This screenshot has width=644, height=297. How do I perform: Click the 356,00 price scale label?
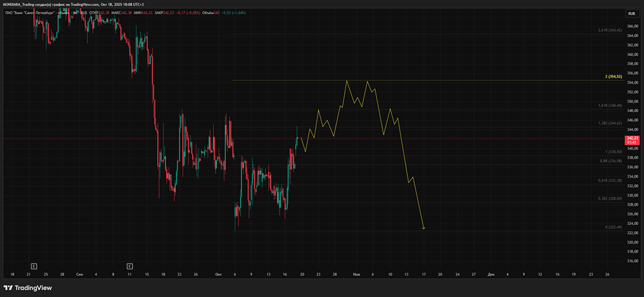633,73
